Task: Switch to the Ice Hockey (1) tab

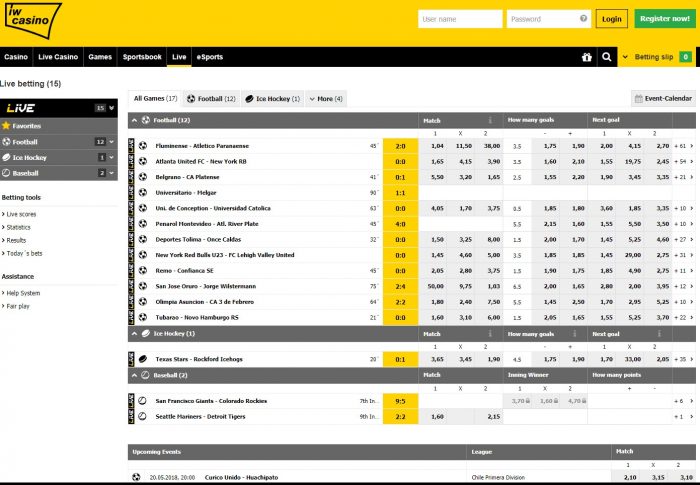Action: (x=272, y=99)
